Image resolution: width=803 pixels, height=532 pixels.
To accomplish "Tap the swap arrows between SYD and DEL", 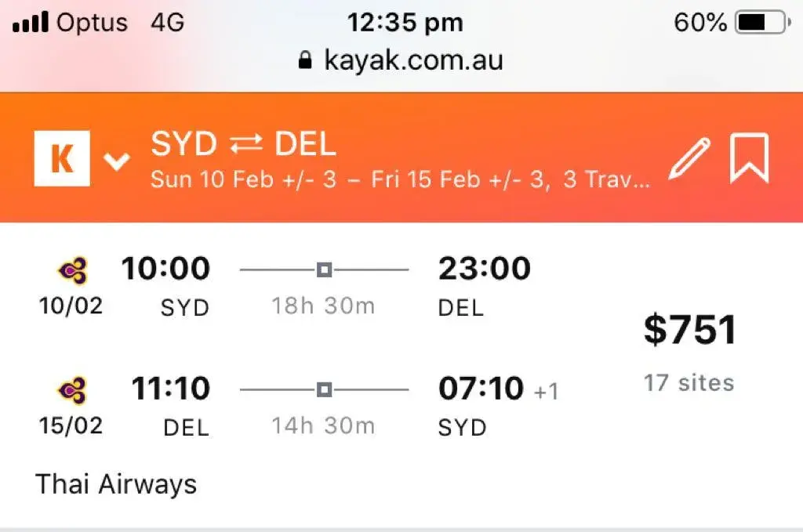I will coord(247,145).
